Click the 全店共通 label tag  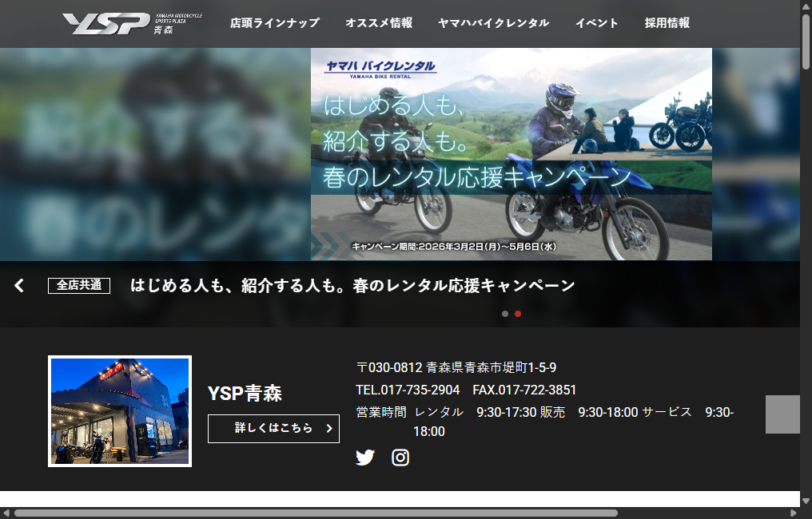(x=78, y=285)
